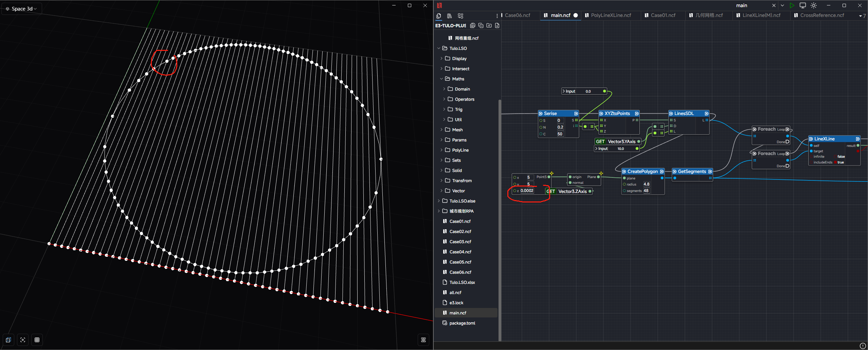Run the graph with green play button
This screenshot has height=350, width=868.
click(x=792, y=5)
